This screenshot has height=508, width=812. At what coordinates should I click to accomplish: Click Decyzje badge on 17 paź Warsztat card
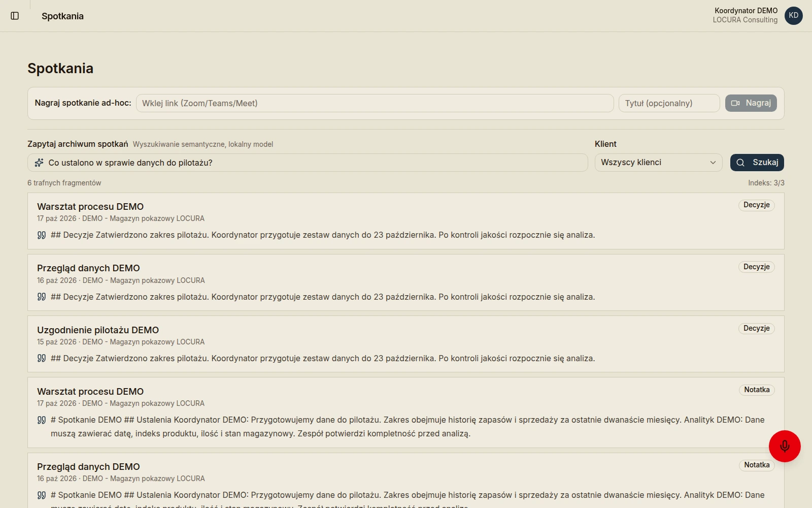pos(756,205)
